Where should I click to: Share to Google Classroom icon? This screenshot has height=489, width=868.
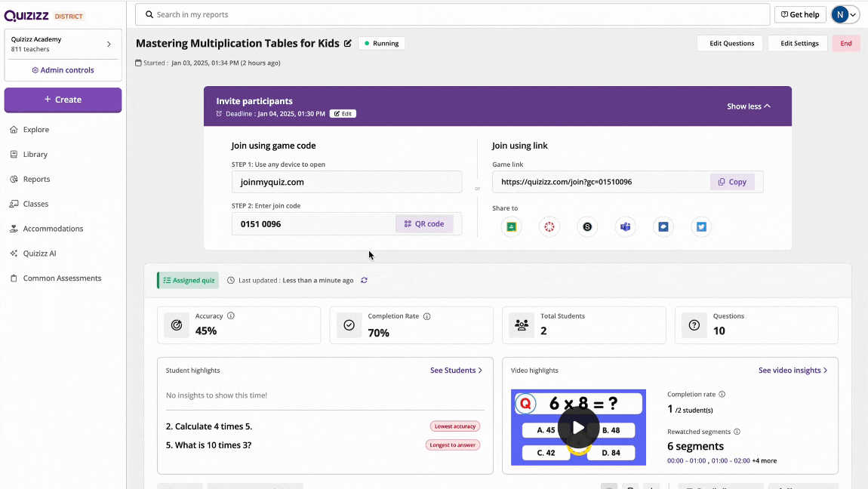[512, 227]
